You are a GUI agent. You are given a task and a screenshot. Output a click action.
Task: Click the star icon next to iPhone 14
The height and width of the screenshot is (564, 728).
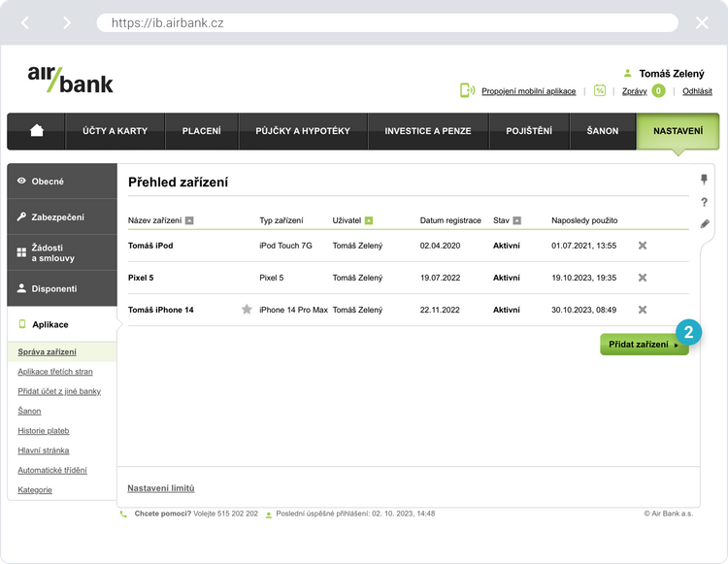(x=247, y=310)
